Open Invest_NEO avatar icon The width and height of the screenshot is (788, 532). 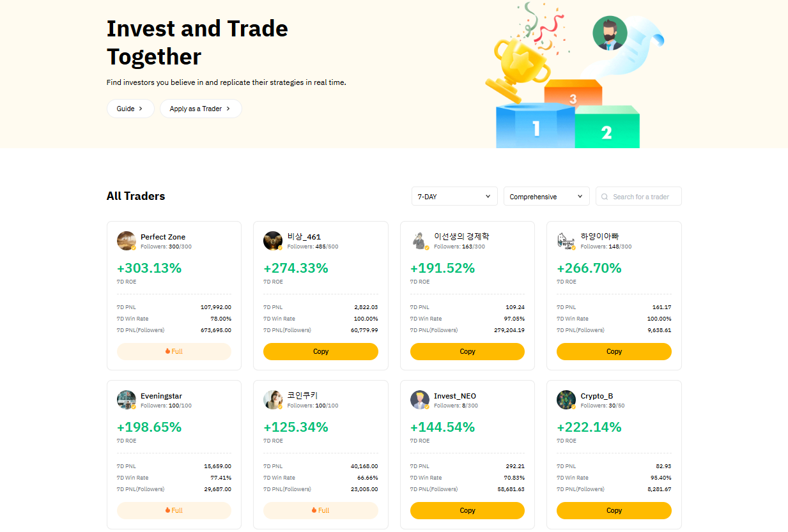(420, 400)
